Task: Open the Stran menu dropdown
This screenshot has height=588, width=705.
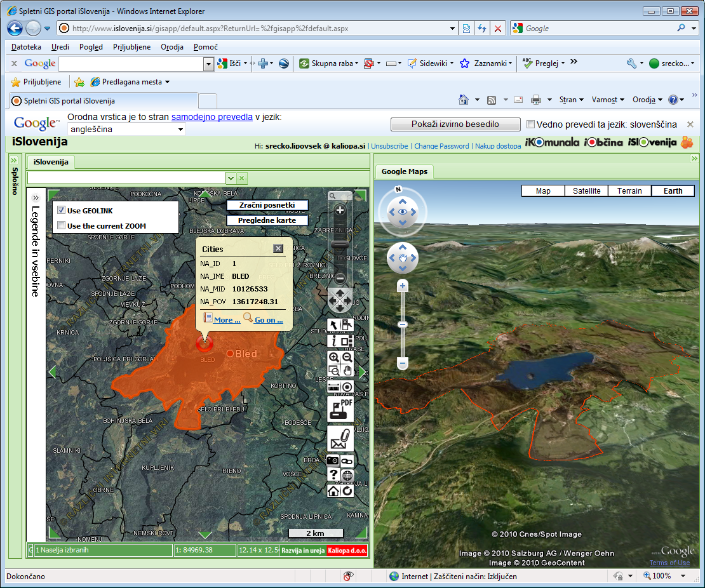Action: click(571, 100)
